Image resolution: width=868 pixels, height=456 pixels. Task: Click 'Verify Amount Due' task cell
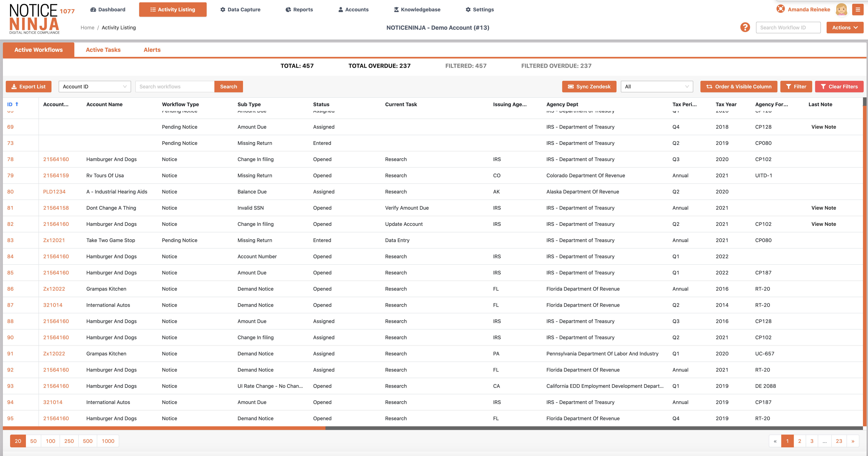tap(407, 208)
